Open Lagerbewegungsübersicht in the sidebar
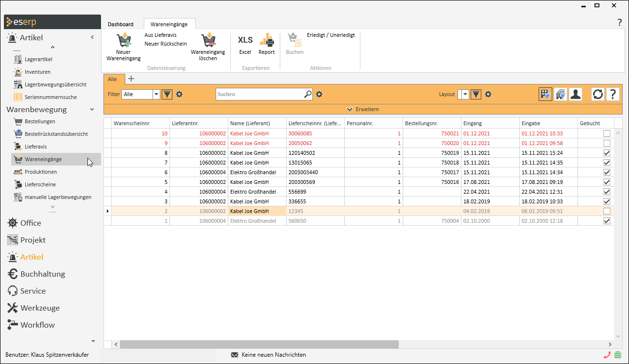The image size is (629, 364). (x=55, y=84)
